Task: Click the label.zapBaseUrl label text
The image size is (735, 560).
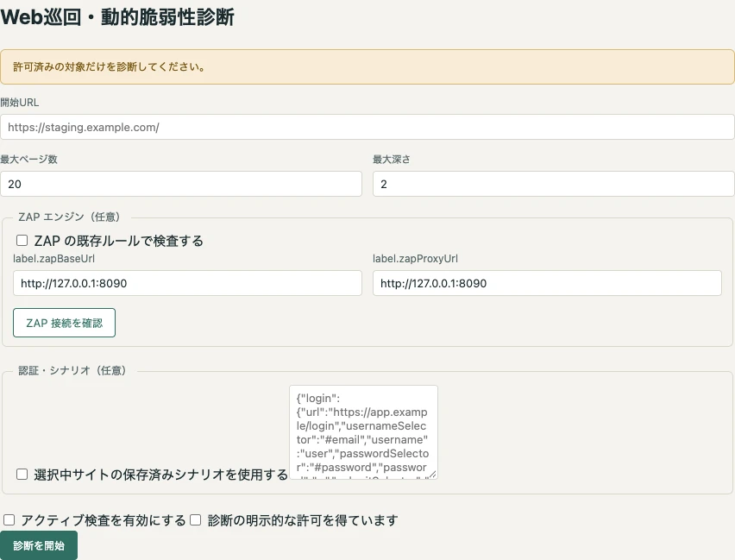Action: coord(53,258)
